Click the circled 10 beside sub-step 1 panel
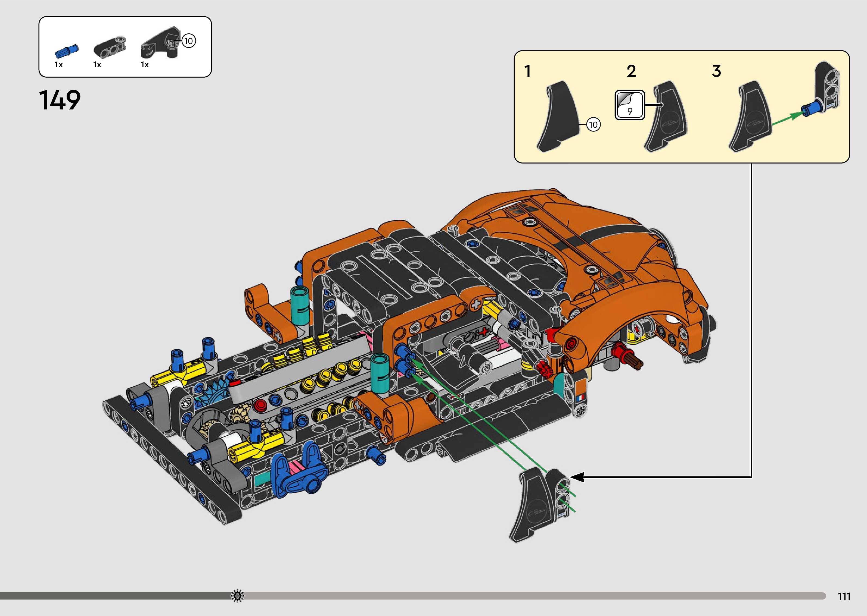 (x=593, y=124)
